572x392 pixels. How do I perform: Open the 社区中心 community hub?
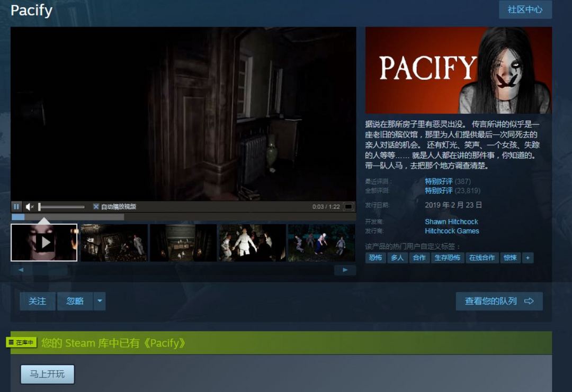coord(525,10)
